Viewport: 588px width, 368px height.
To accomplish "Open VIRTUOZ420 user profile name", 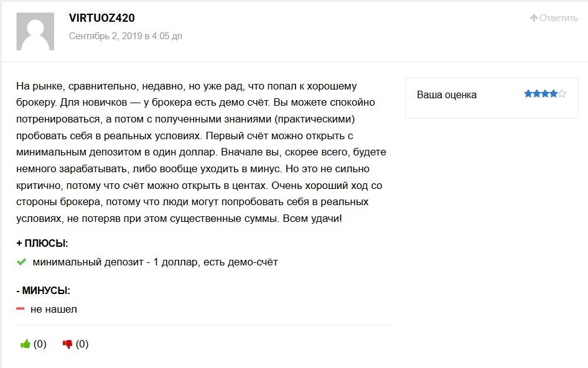I will tap(101, 18).
